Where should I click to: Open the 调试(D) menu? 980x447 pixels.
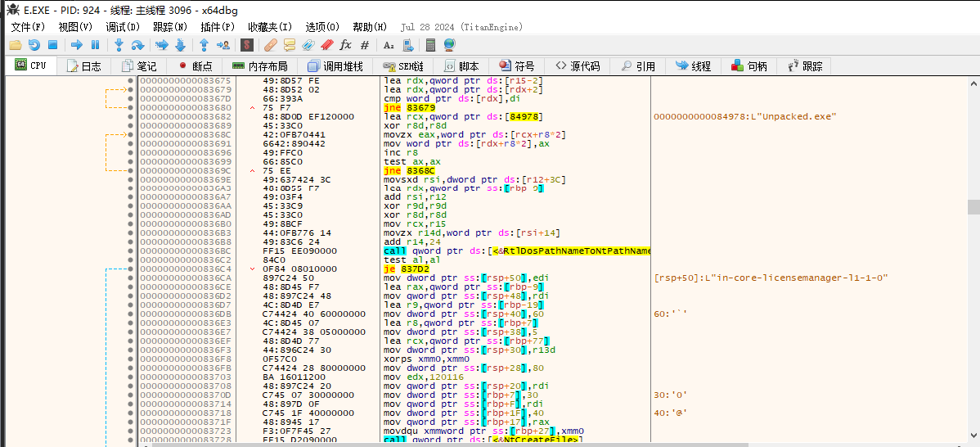[x=123, y=27]
